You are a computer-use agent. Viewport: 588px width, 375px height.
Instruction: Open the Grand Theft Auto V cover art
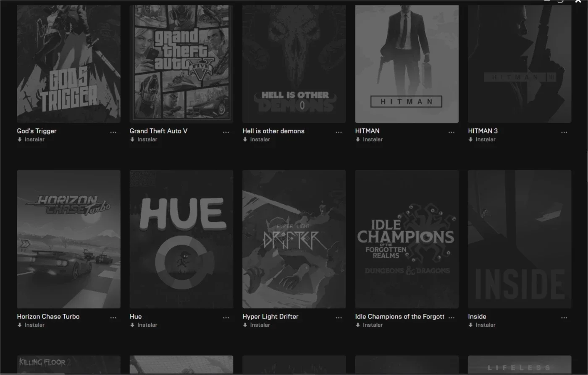point(181,64)
